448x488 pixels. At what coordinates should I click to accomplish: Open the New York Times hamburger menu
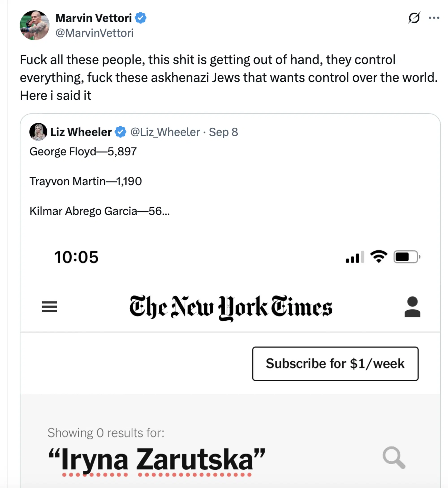(50, 307)
